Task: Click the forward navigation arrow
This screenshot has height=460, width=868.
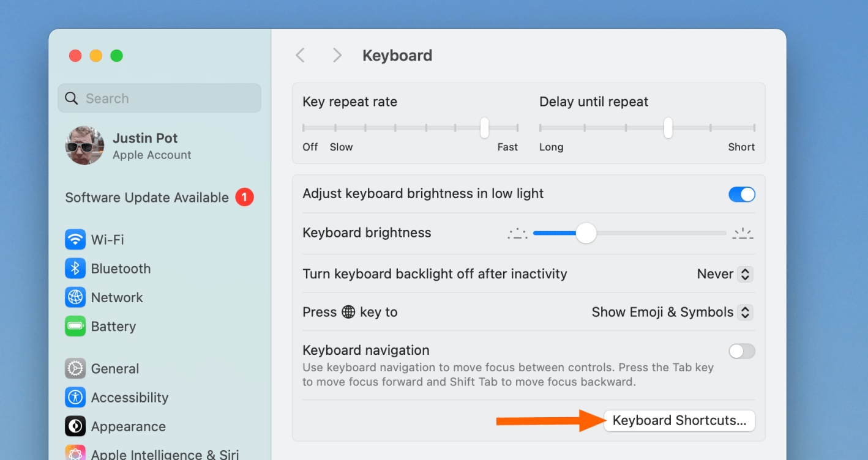Action: pos(337,55)
